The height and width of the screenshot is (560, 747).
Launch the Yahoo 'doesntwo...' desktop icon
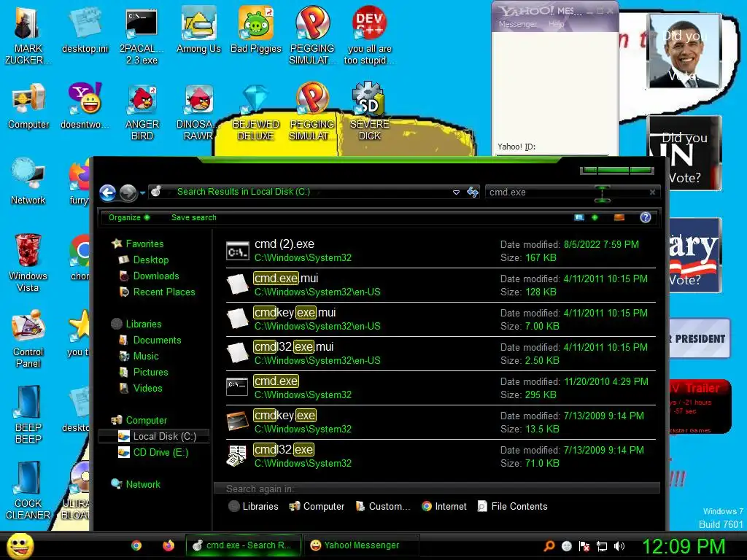point(85,106)
